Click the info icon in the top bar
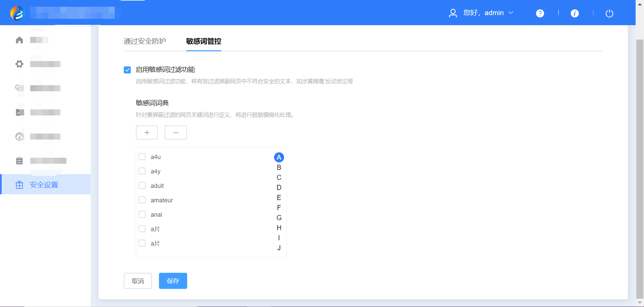The width and height of the screenshot is (644, 307). point(575,13)
